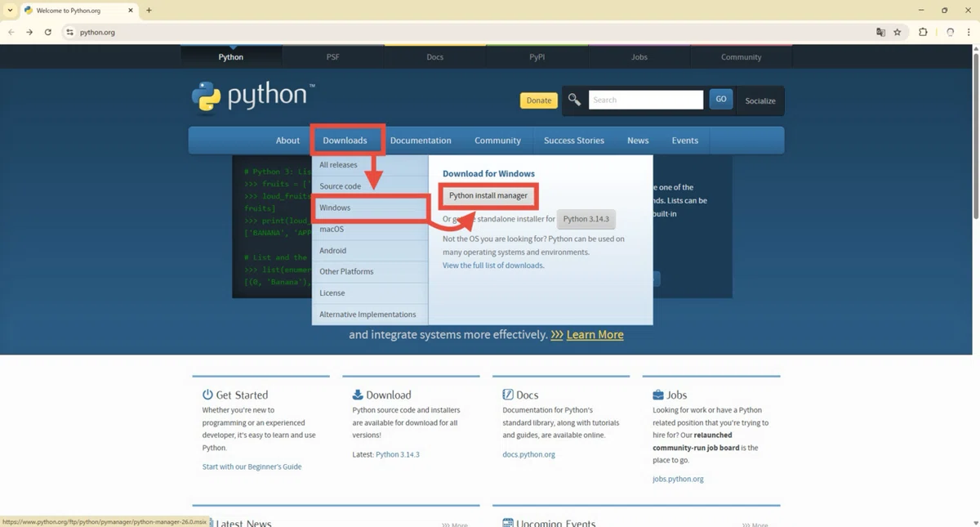Bookmark this page with the star icon

(898, 32)
